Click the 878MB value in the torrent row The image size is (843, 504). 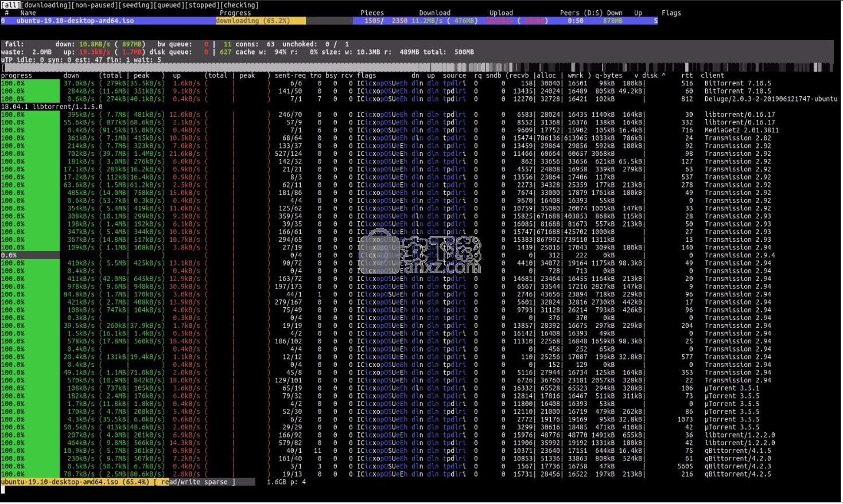tap(612, 21)
